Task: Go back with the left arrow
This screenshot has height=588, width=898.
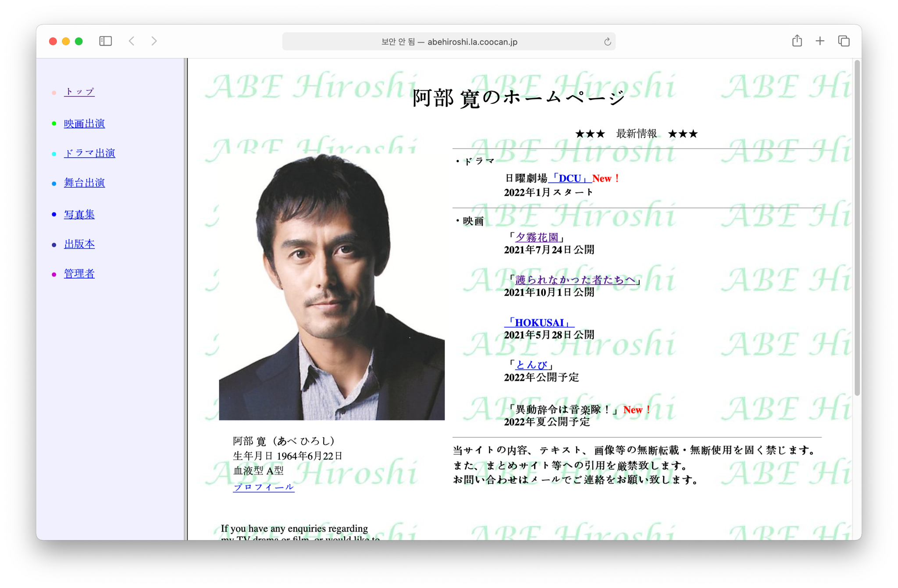Action: [132, 41]
